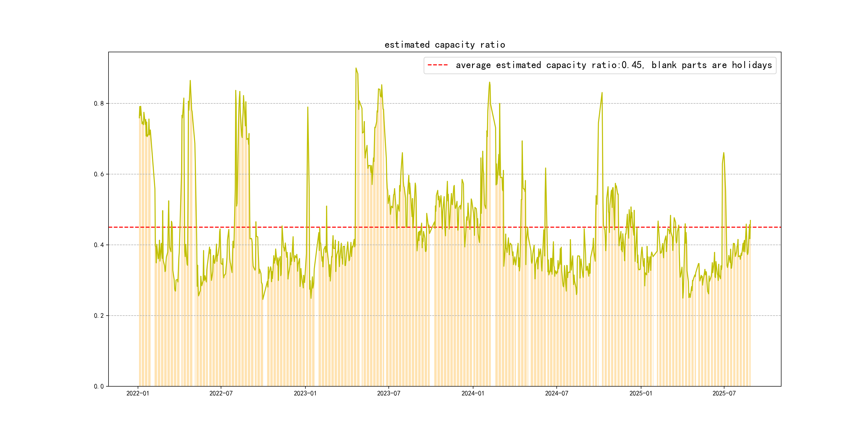Click the 0.8 y-axis tick label
Viewport: 868px width, 434px height.
pos(99,103)
